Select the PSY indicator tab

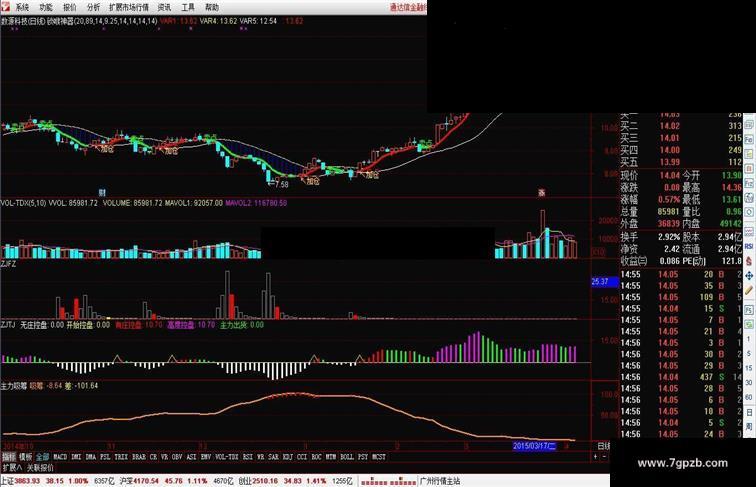tap(363, 456)
